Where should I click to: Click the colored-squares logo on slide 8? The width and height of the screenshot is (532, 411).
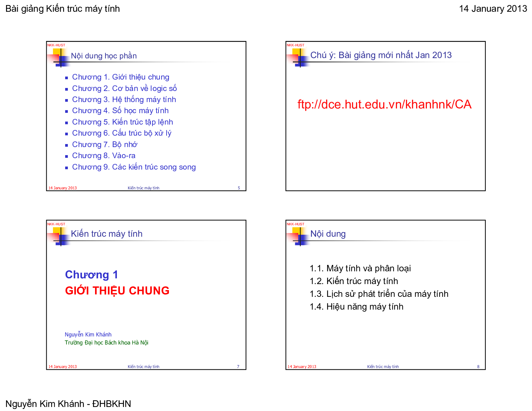(x=298, y=236)
